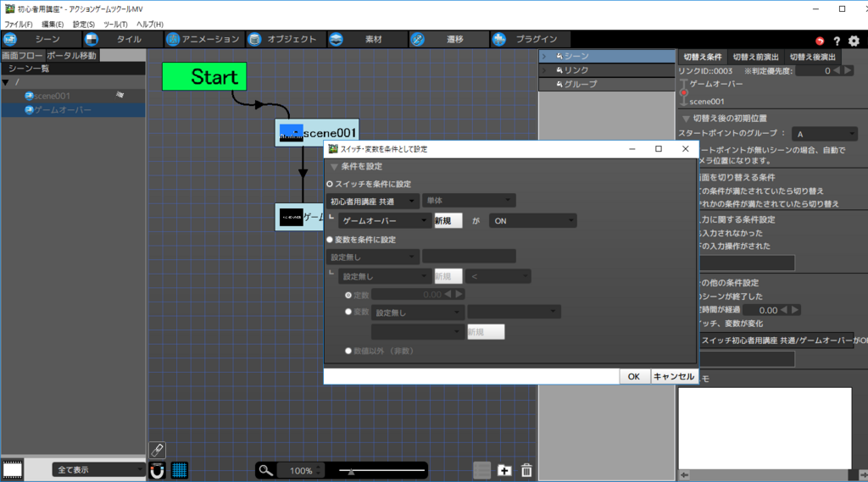868x482 pixels.
Task: Toggle the blue grid display icon
Action: [x=180, y=470]
